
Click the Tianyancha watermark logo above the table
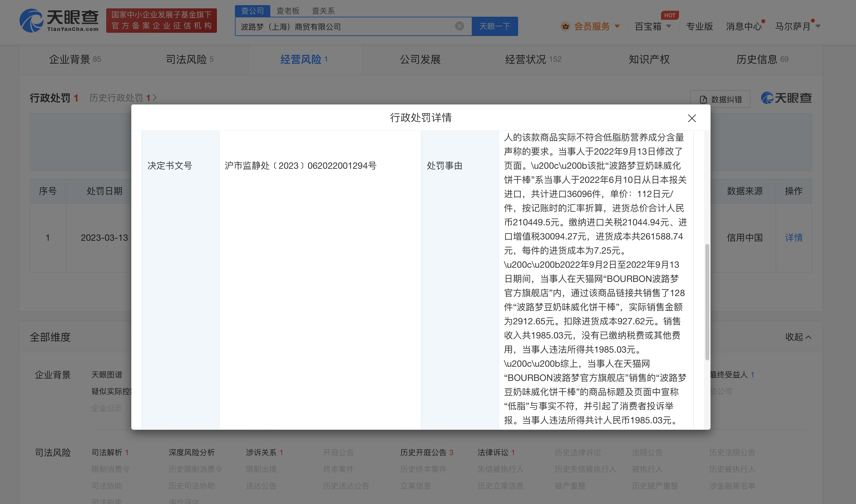coord(786,98)
